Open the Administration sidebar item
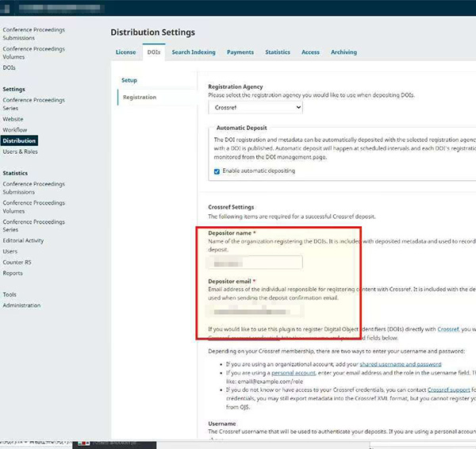 click(x=21, y=305)
